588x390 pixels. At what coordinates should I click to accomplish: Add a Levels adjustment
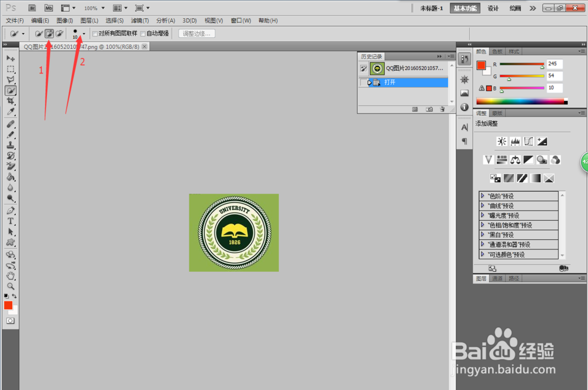(515, 141)
